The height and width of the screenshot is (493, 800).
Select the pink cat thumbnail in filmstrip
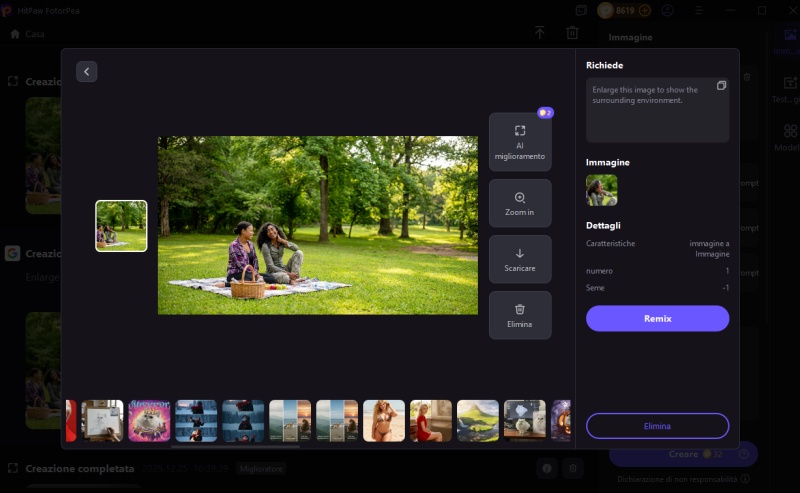pos(149,421)
